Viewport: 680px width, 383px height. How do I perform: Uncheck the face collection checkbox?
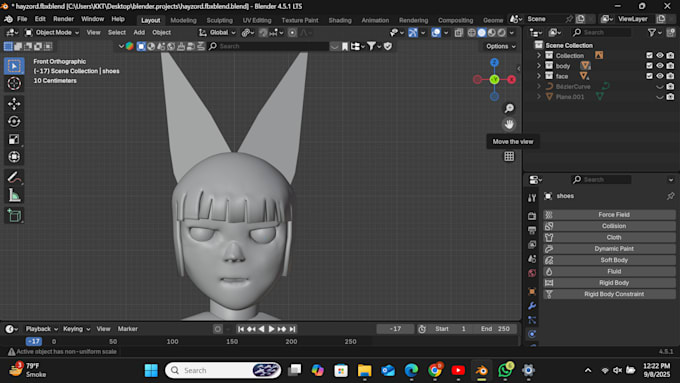click(x=649, y=76)
